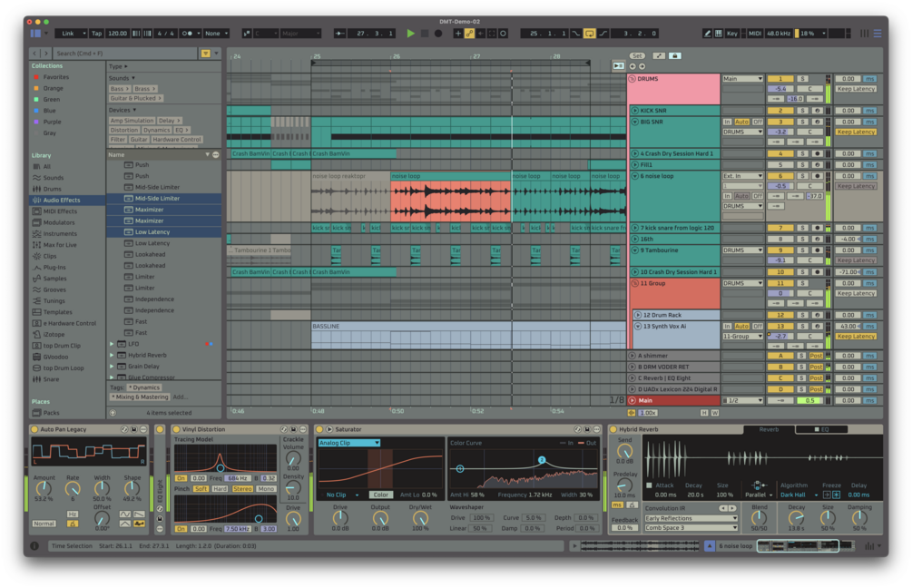Toggle the MIDI map mode button
Screen dimensions: 912x588
[x=754, y=34]
